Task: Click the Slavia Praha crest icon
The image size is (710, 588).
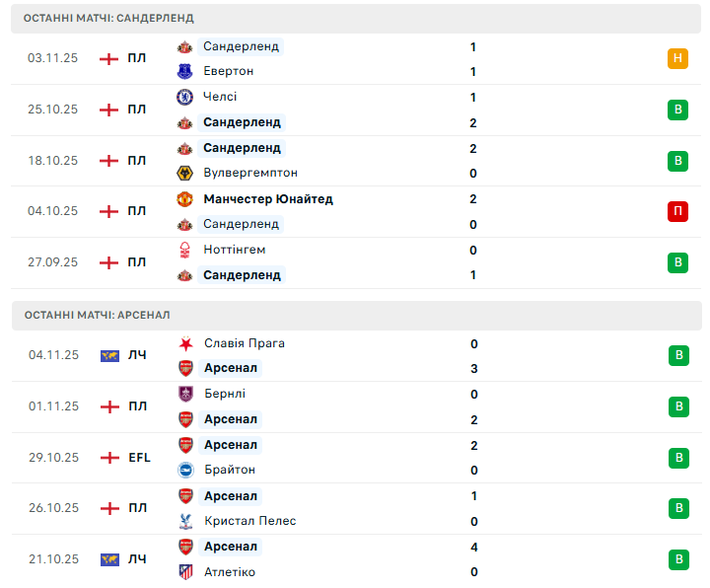Action: pos(185,343)
